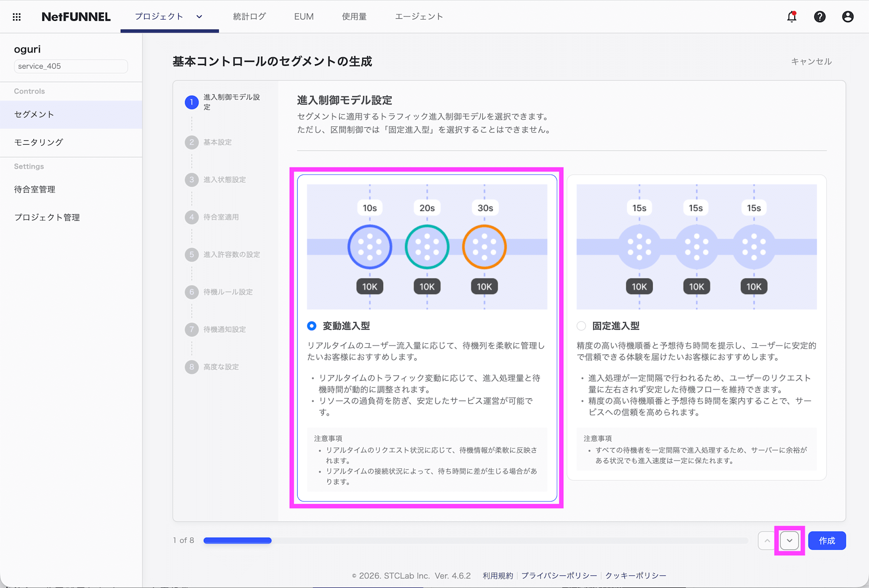Screen dimensions: 869x588
Task: Select the 固定進入型 radio button
Action: coord(581,326)
